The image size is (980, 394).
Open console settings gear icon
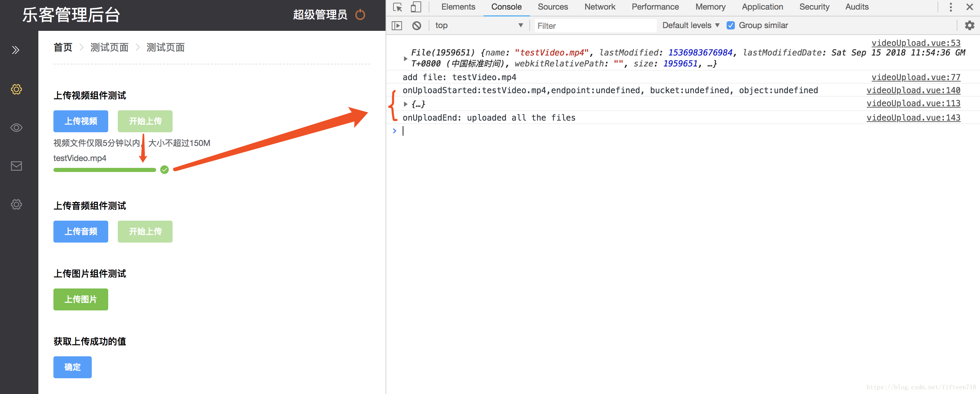coord(969,25)
